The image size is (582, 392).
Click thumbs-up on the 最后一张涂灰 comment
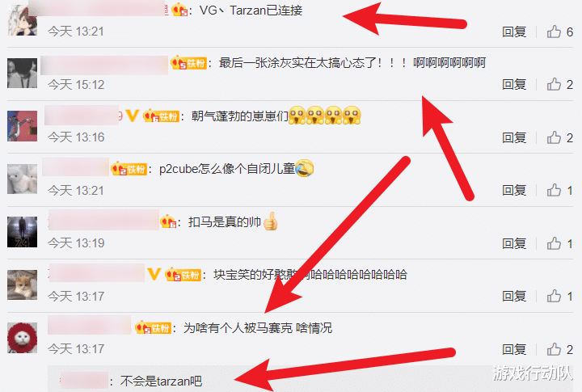point(559,85)
